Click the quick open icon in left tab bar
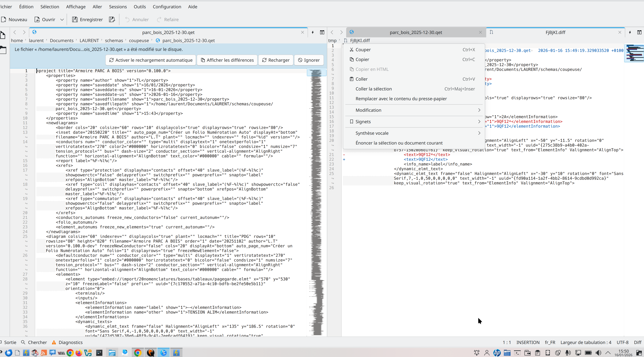The width and height of the screenshot is (644, 357). 313,32
